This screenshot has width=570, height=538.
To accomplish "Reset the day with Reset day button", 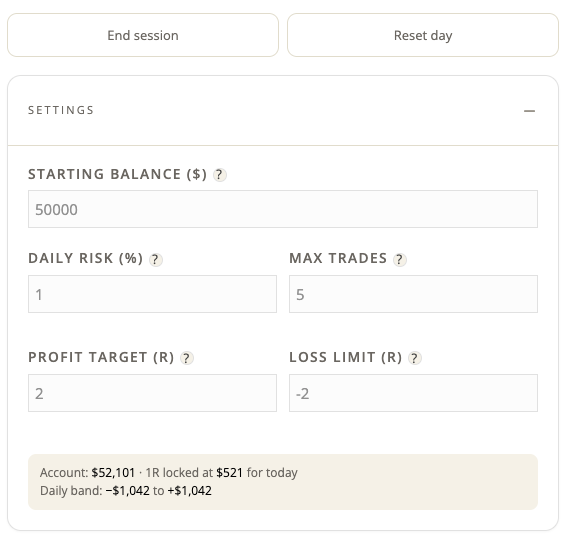I will (x=423, y=35).
